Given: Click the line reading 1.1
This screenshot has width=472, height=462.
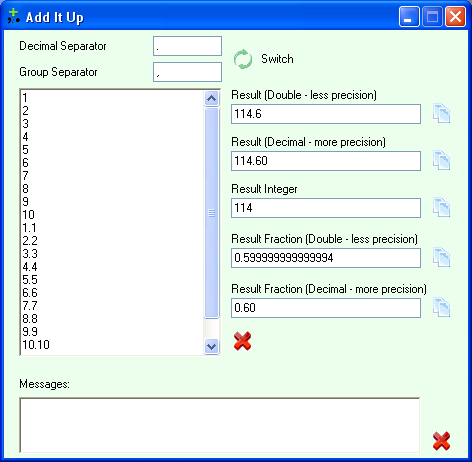Looking at the screenshot, I should (29, 228).
